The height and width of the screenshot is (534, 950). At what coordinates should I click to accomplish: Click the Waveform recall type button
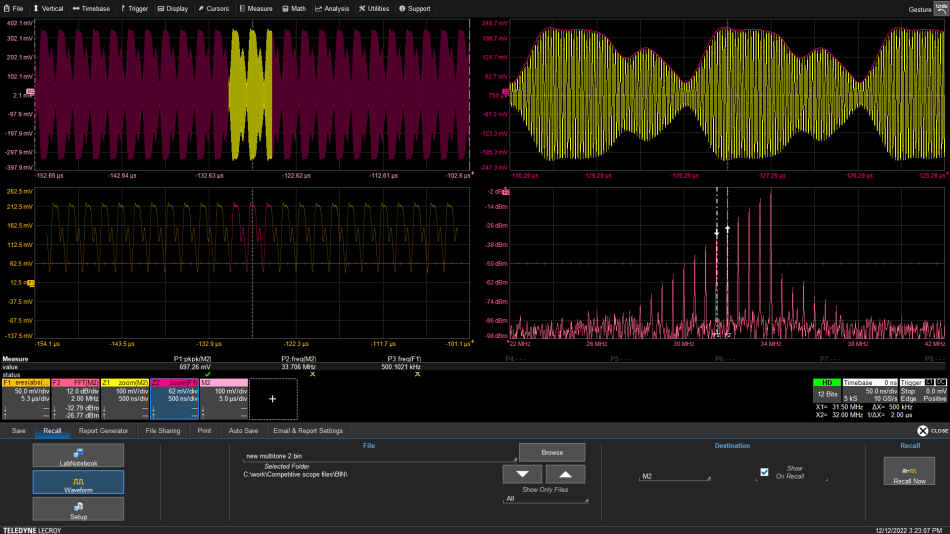[78, 482]
